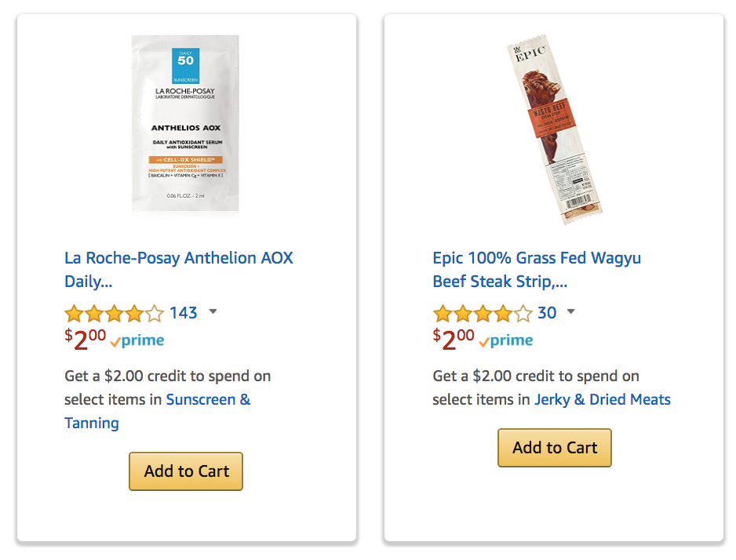Viewport: 736px width, 560px height.
Task: Follow the Jerky & Dried Meats link
Action: [603, 399]
